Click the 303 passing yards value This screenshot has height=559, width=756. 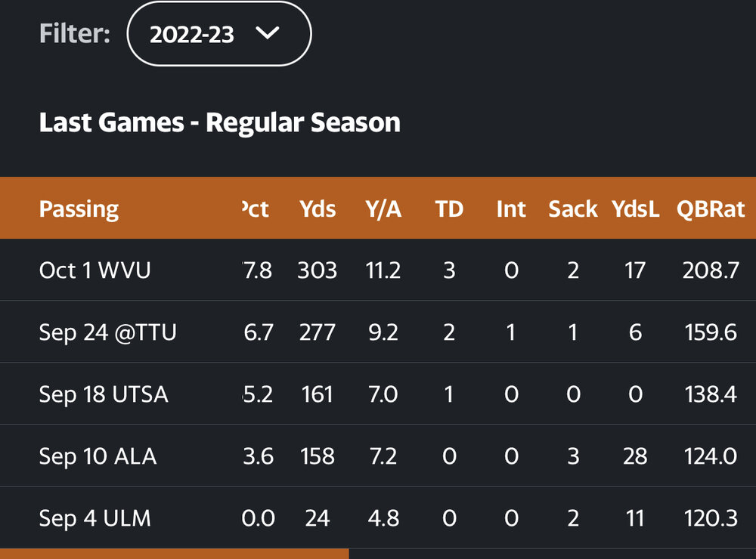(x=318, y=270)
